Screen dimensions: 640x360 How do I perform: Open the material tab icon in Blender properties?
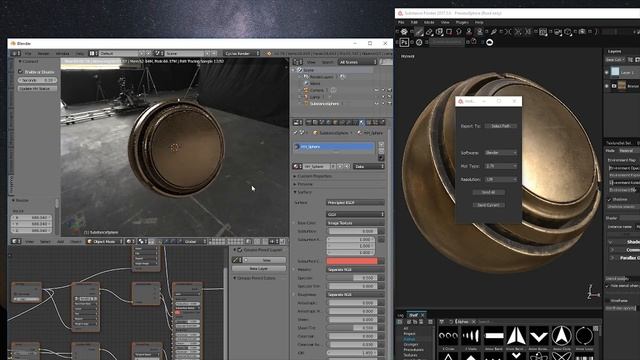362,122
